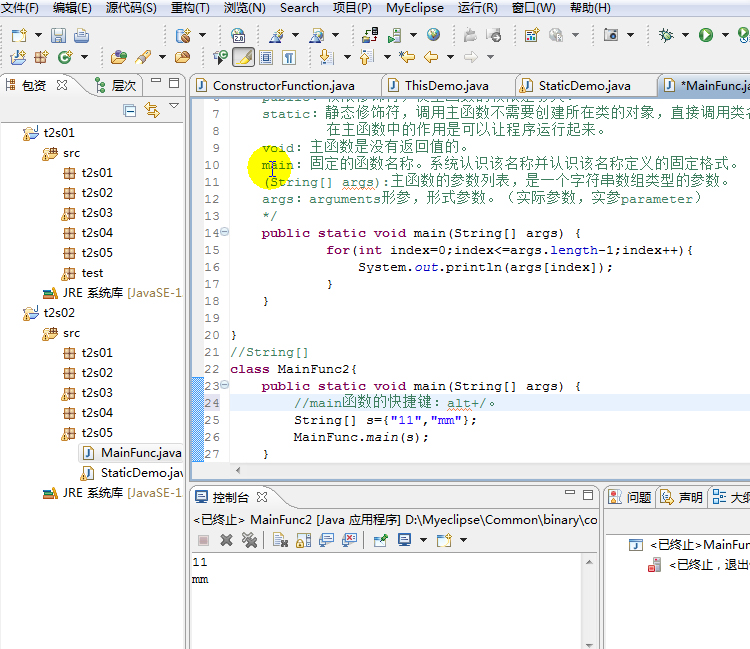
Task: Open the 运行(R) menu
Action: click(477, 8)
